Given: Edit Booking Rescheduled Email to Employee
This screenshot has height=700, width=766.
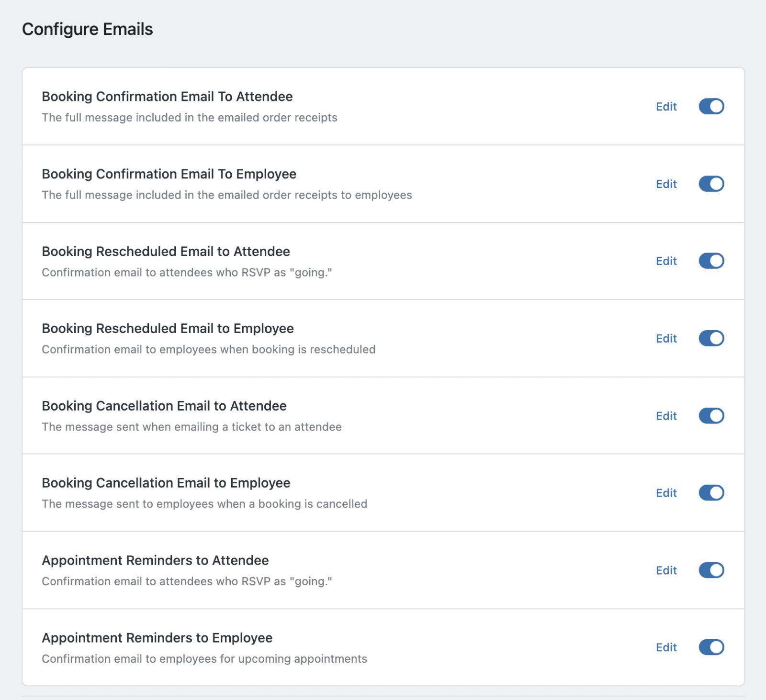Looking at the screenshot, I should coord(666,338).
